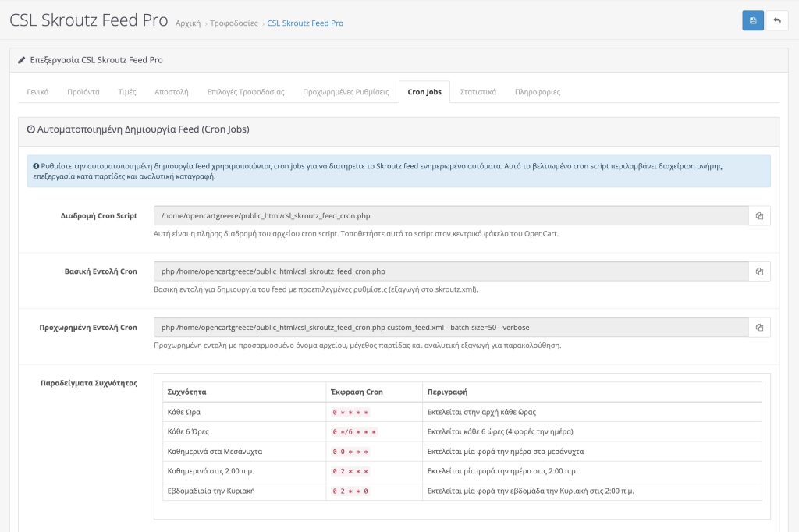Image resolution: width=799 pixels, height=532 pixels.
Task: Click the Παραδείγματα Συχνότητας label
Action: [89, 383]
